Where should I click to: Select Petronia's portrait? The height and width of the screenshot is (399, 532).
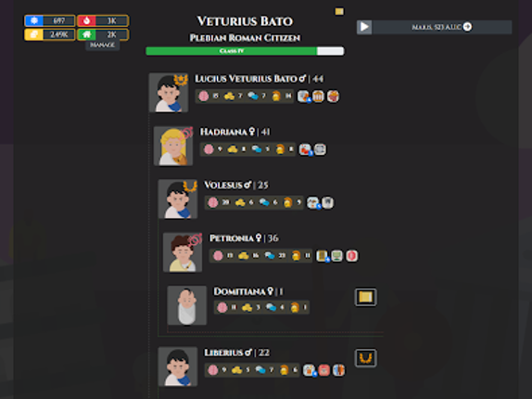point(183,252)
